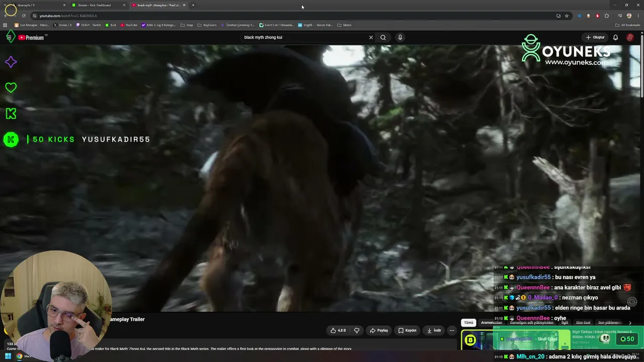644x362 pixels.
Task: Close the black myth zhong kui tab
Action: pos(184,5)
